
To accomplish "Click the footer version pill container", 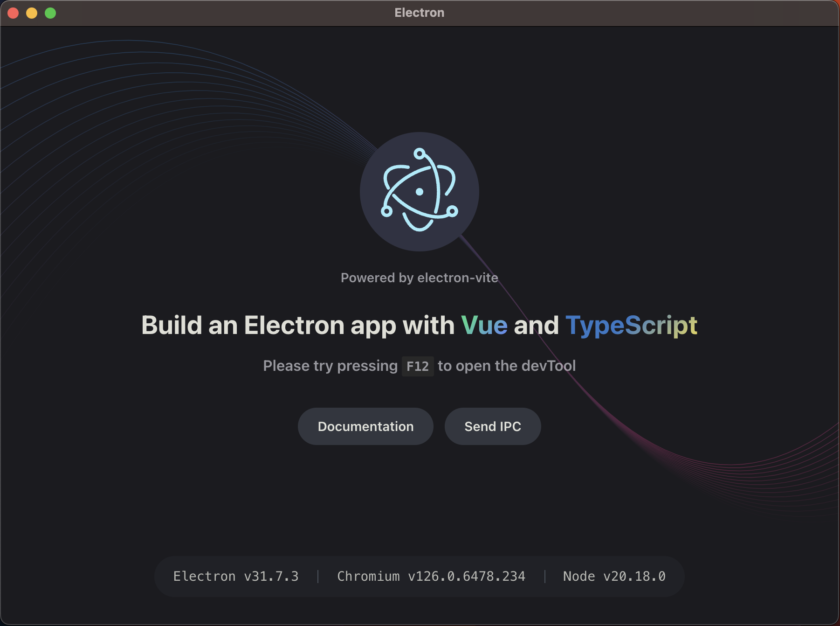I will [x=419, y=576].
